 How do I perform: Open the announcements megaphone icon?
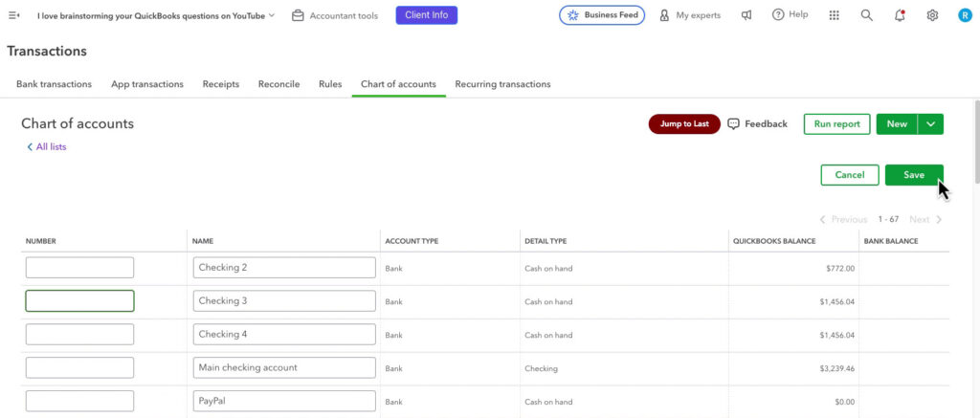click(746, 15)
